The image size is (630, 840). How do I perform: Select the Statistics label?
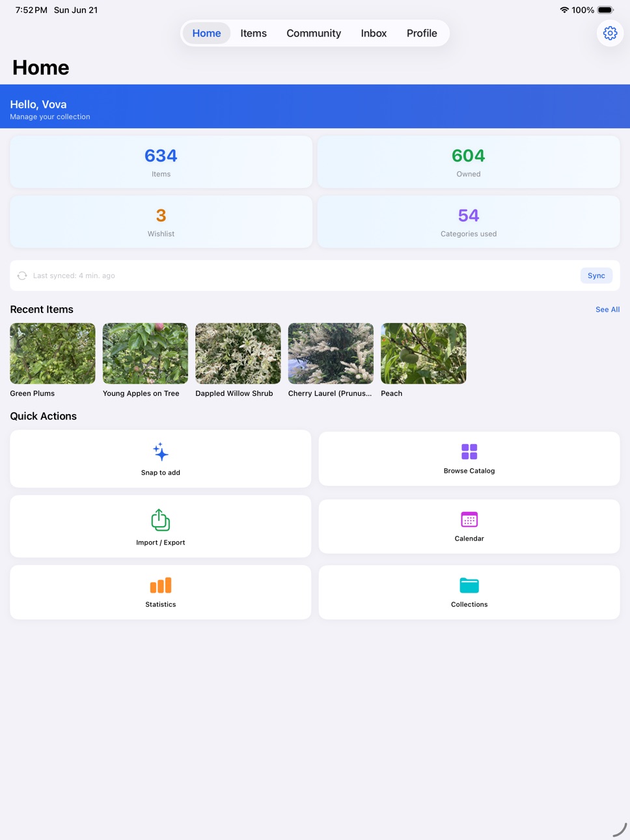tap(161, 604)
